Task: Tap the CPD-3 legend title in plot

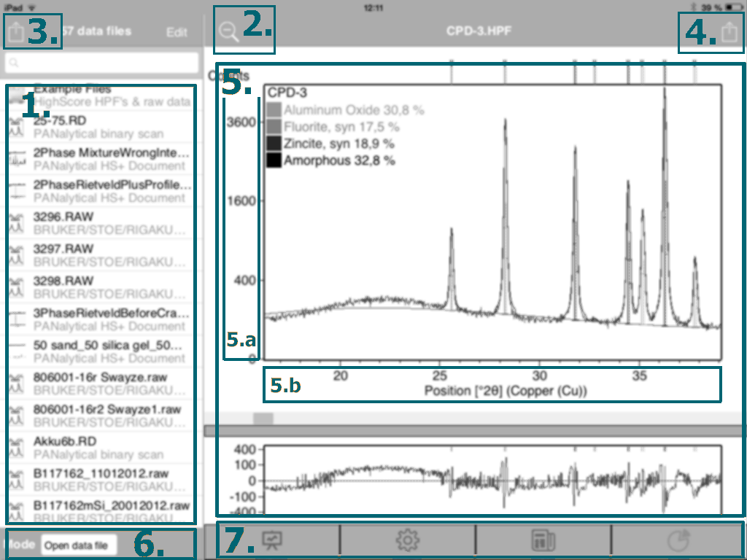Action: pos(287,93)
